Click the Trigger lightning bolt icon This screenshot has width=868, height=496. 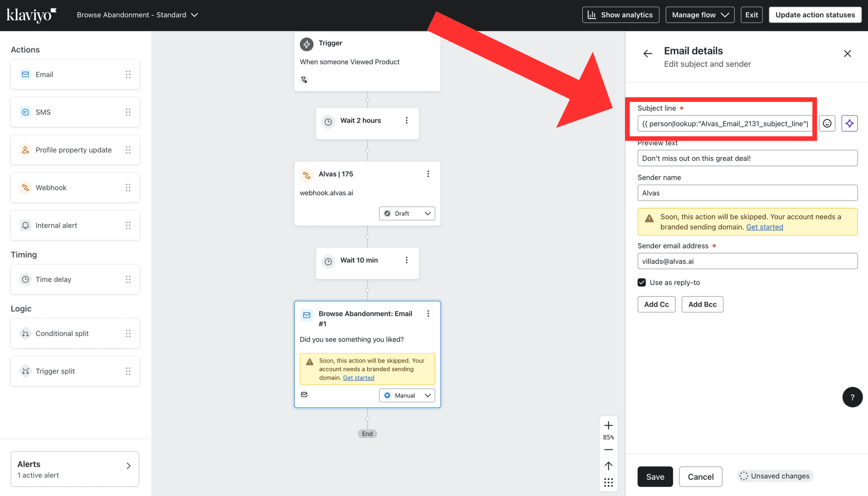pyautogui.click(x=306, y=44)
